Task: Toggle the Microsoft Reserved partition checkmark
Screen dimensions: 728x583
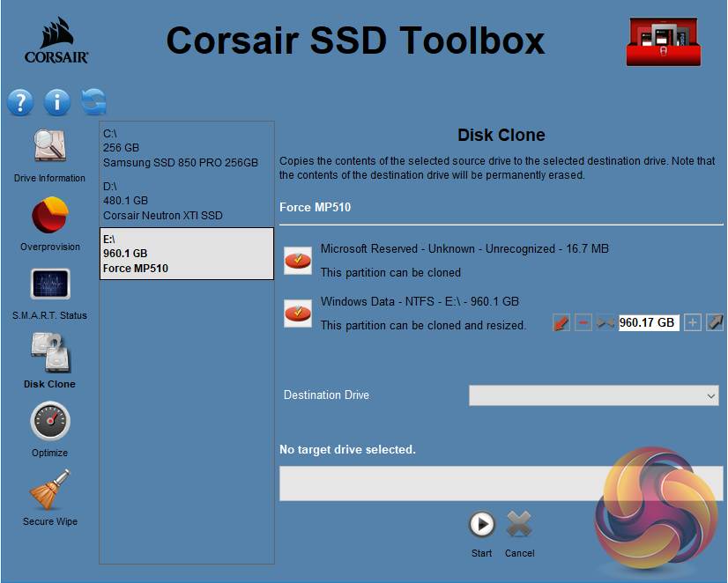Action: tap(297, 260)
